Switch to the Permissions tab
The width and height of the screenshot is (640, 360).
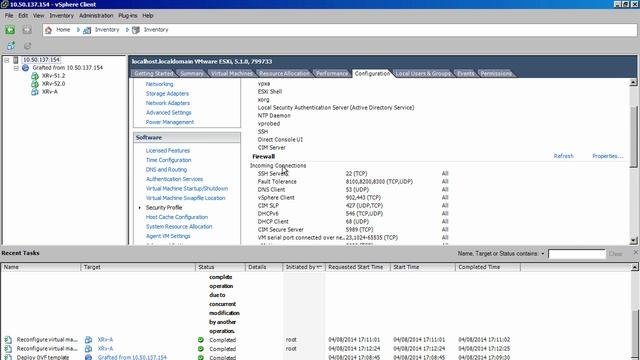[x=496, y=73]
